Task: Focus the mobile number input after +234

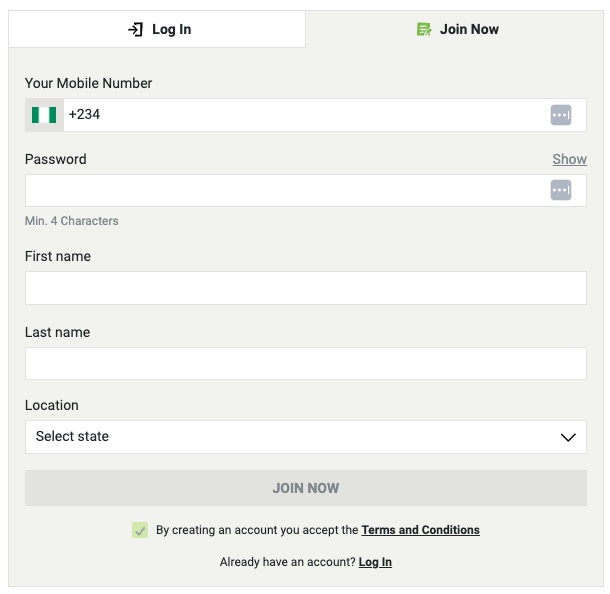Action: [x=325, y=115]
